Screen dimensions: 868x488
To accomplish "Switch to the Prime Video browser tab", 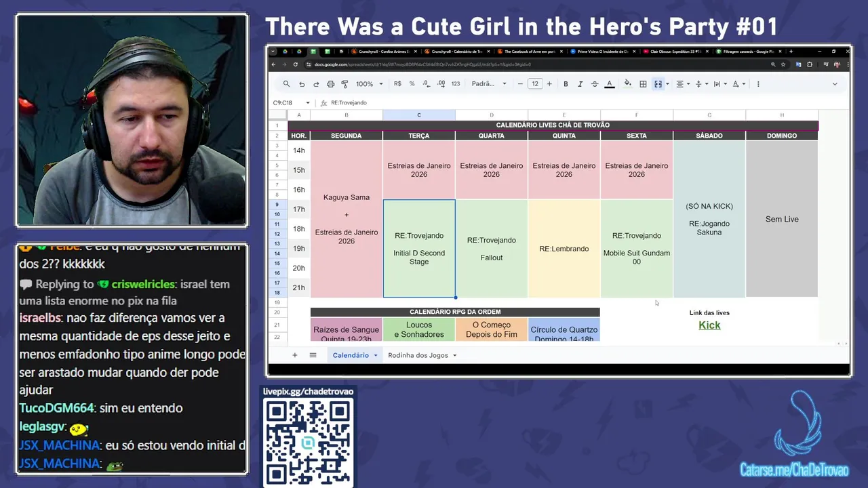I will [604, 52].
